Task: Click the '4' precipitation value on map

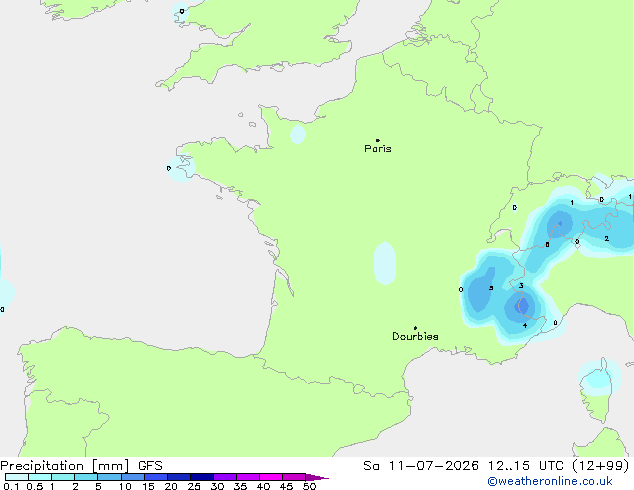Action: (x=525, y=325)
